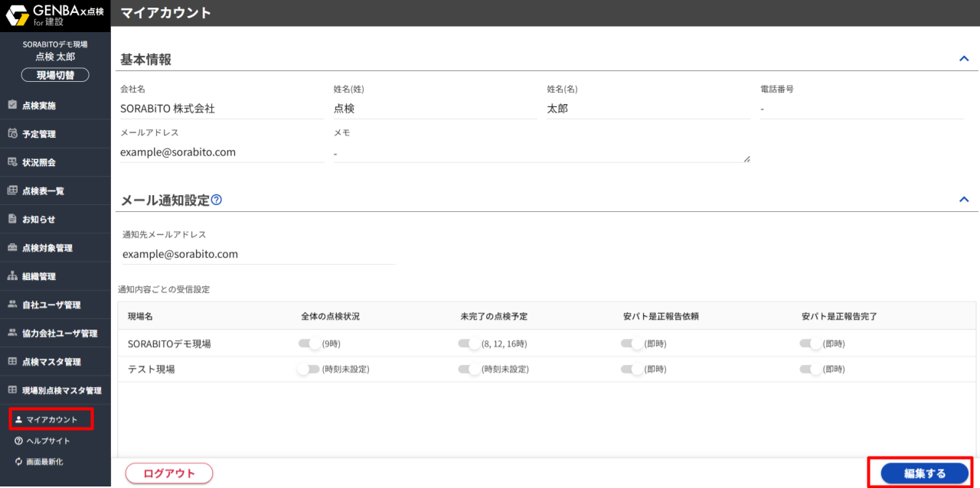Click the ログアウト button
Viewport: 980px width, 488px height.
pyautogui.click(x=169, y=473)
